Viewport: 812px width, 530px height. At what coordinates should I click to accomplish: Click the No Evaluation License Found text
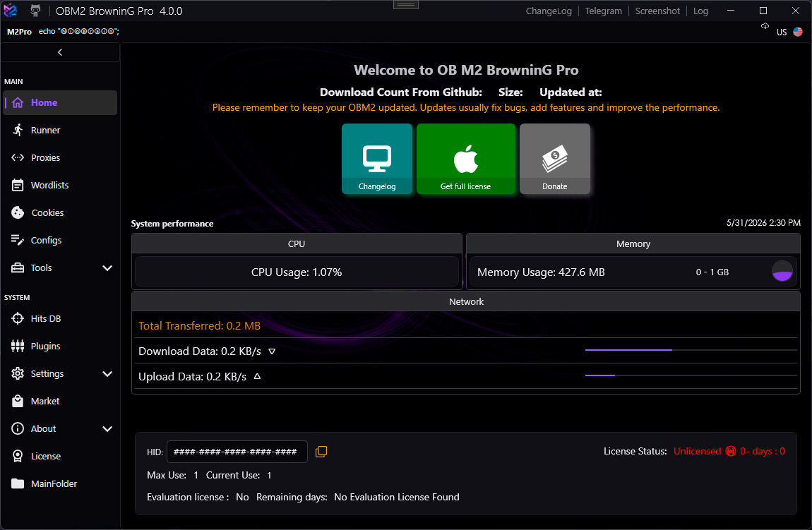coord(397,497)
